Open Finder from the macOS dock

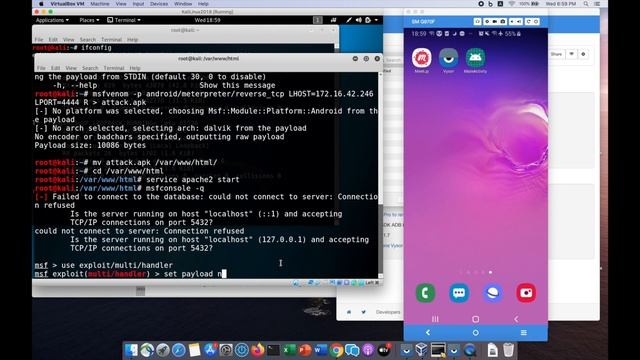point(131,350)
